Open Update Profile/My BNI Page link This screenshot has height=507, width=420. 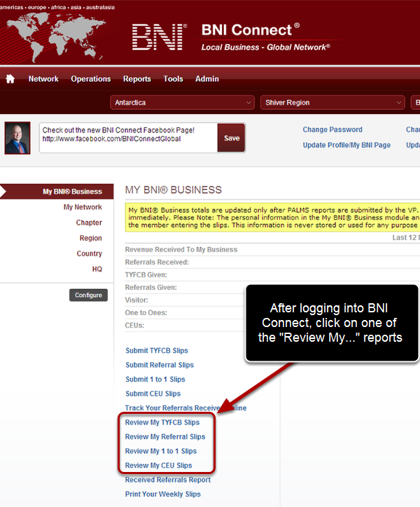click(x=346, y=145)
